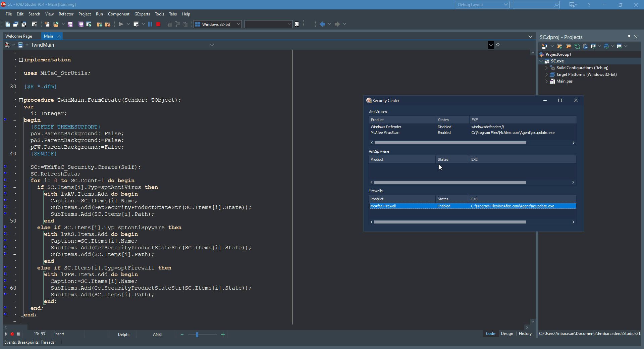Click AntiViruses list horizontal scrollbar
644x349 pixels.
(x=450, y=143)
